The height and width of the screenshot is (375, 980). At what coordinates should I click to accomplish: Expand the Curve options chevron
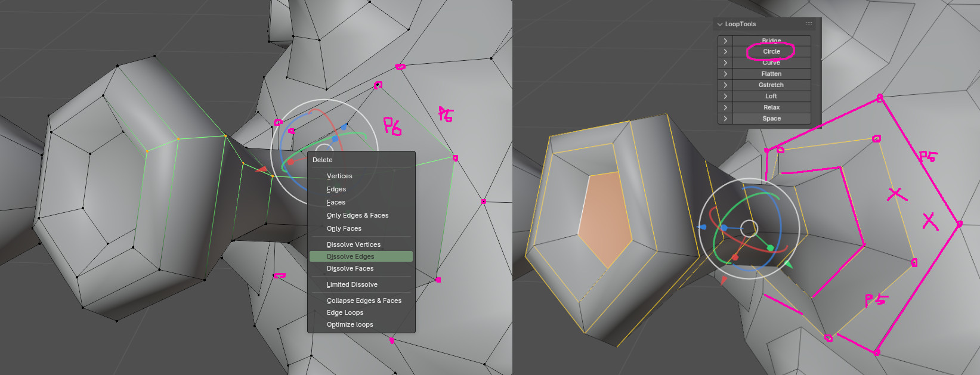click(725, 63)
